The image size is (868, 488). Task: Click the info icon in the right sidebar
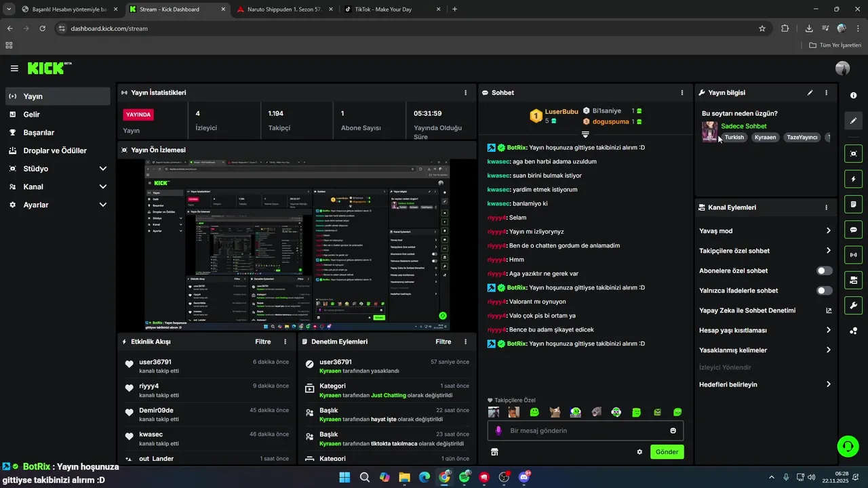point(853,96)
